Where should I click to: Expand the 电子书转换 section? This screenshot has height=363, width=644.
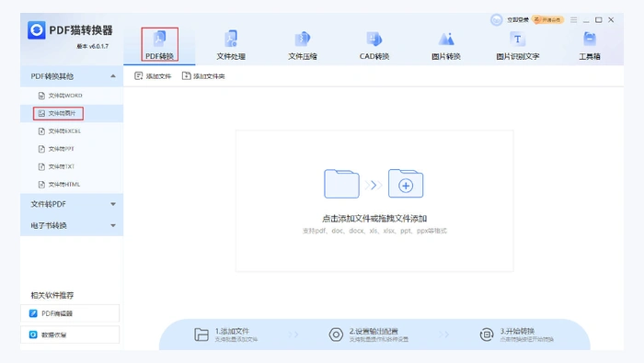pyautogui.click(x=72, y=225)
